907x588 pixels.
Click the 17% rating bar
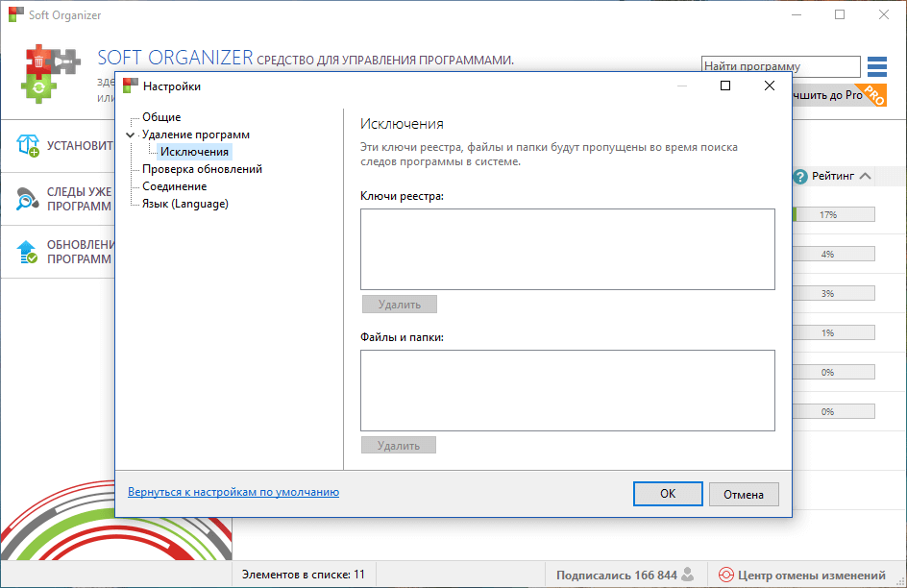[x=833, y=214]
